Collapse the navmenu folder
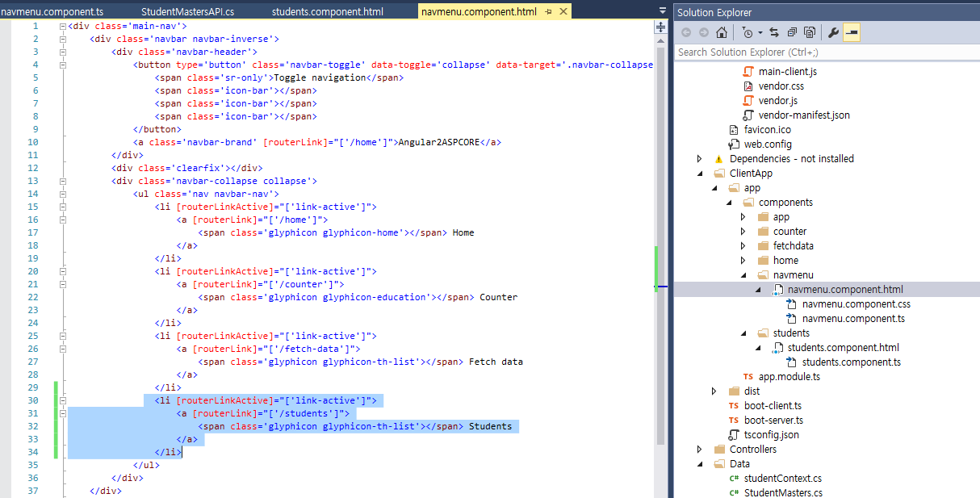 coord(743,275)
